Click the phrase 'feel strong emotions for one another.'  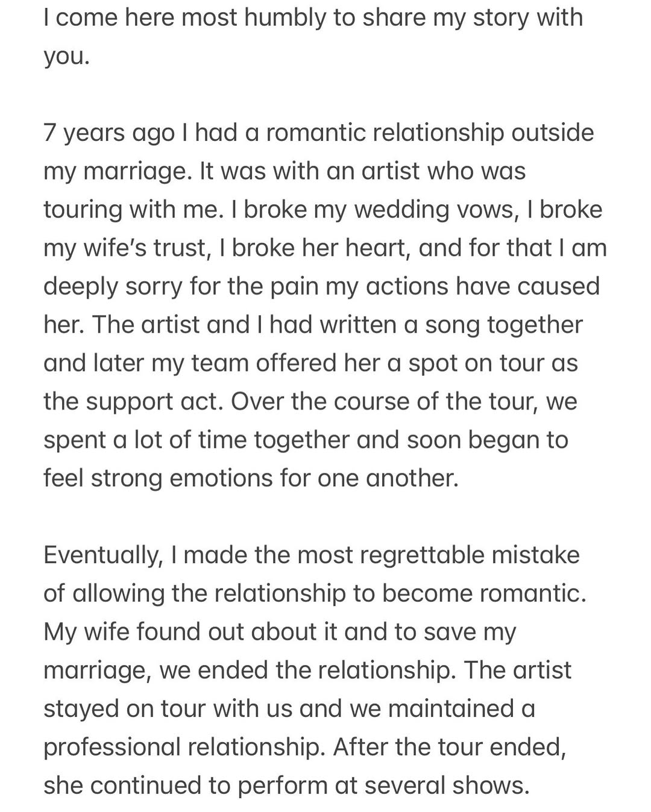[x=251, y=479]
